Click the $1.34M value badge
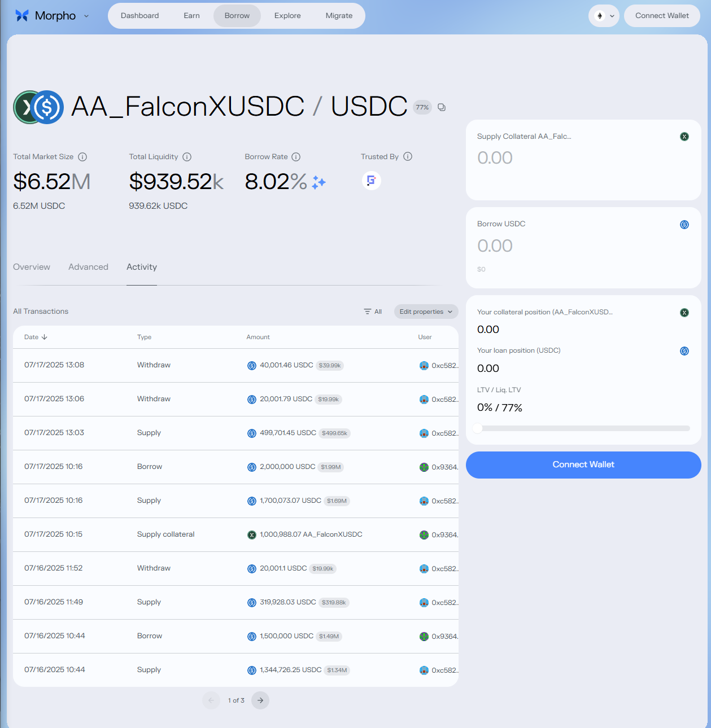 [x=337, y=670]
